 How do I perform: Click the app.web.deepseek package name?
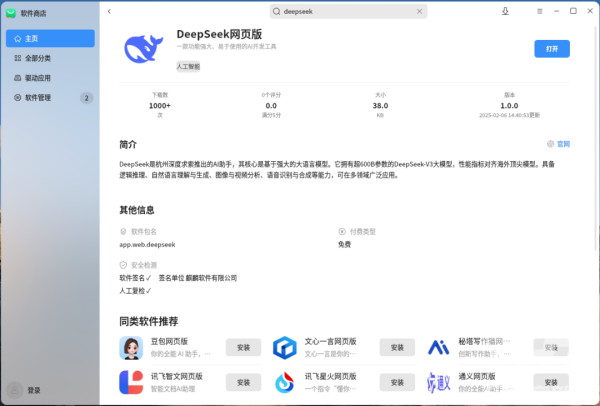point(147,245)
